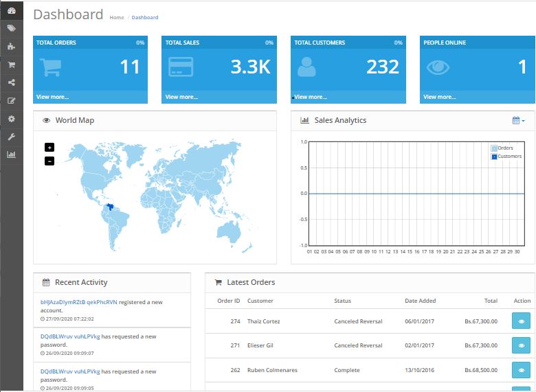Open the System gear sidebar icon
This screenshot has height=392, width=536.
pyautogui.click(x=11, y=119)
